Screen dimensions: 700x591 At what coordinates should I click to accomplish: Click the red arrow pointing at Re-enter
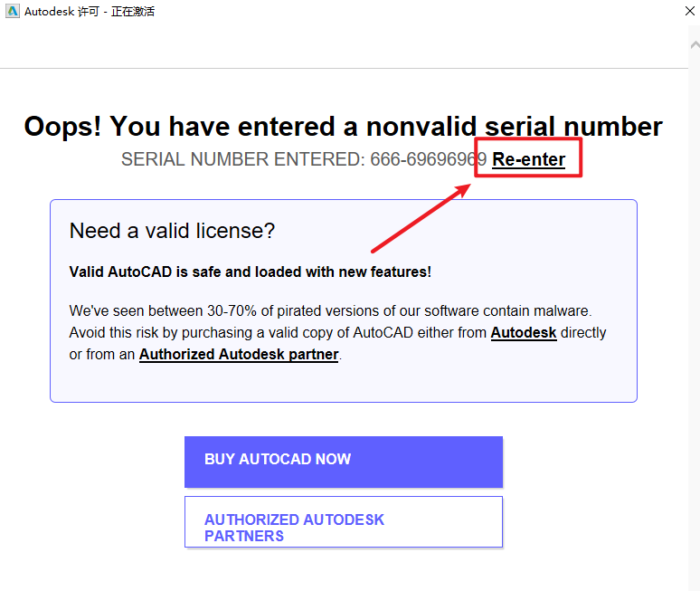coord(421,217)
